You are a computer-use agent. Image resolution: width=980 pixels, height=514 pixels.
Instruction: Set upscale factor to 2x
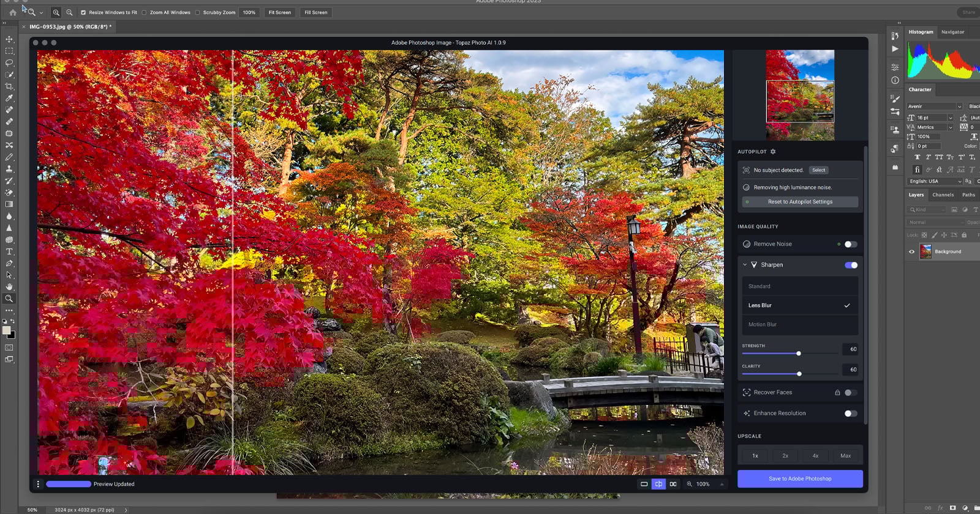tap(785, 456)
